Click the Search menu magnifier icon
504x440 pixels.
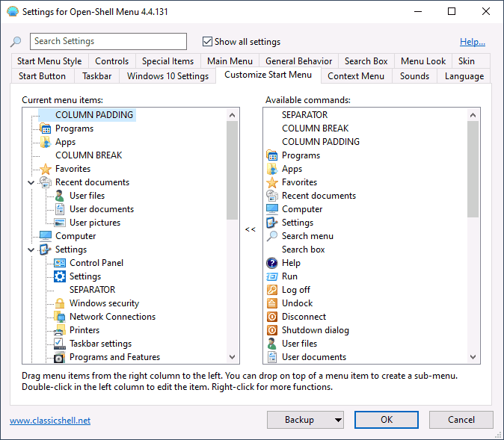pos(272,236)
